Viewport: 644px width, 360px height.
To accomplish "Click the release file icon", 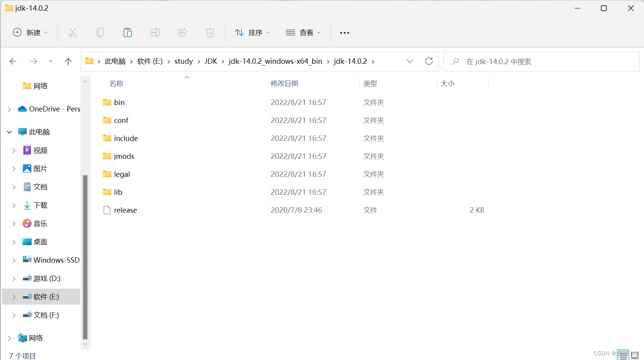I will click(x=107, y=210).
